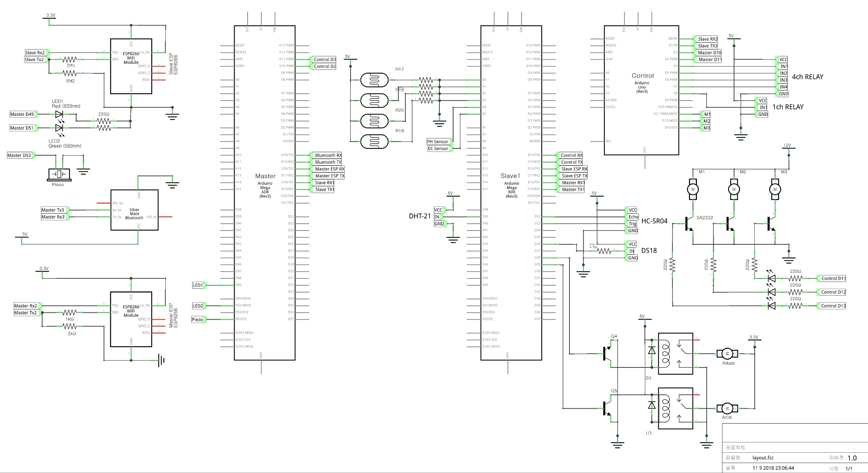Click the Master Tx3 net label
Viewport: 868px width, 473px height.
tap(55, 210)
